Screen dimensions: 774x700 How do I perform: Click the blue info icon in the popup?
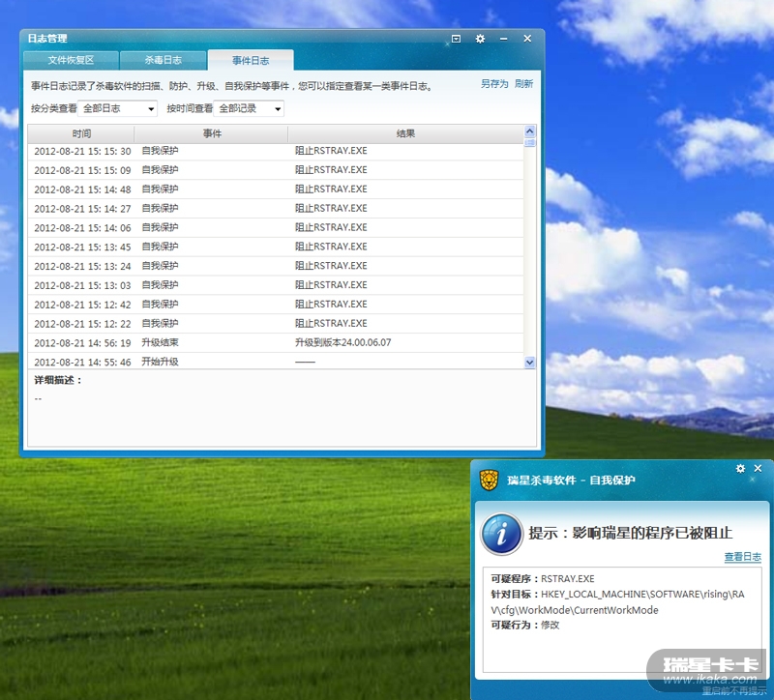click(502, 534)
